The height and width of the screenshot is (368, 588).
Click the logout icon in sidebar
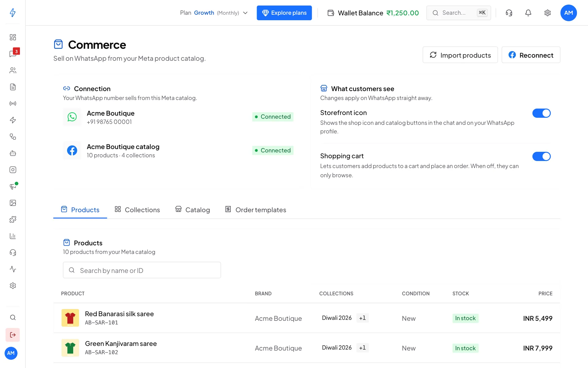click(13, 335)
